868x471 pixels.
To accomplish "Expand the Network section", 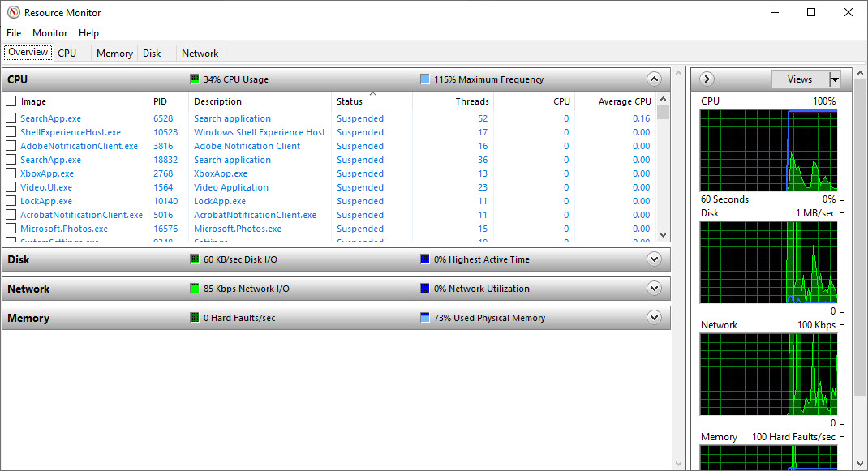I will tap(654, 288).
